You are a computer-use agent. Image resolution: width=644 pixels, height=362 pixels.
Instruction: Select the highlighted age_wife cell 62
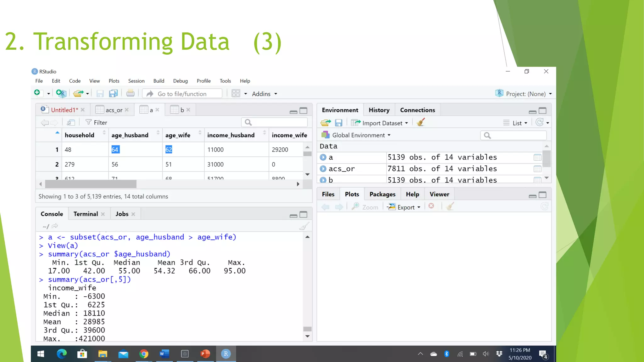[169, 150]
